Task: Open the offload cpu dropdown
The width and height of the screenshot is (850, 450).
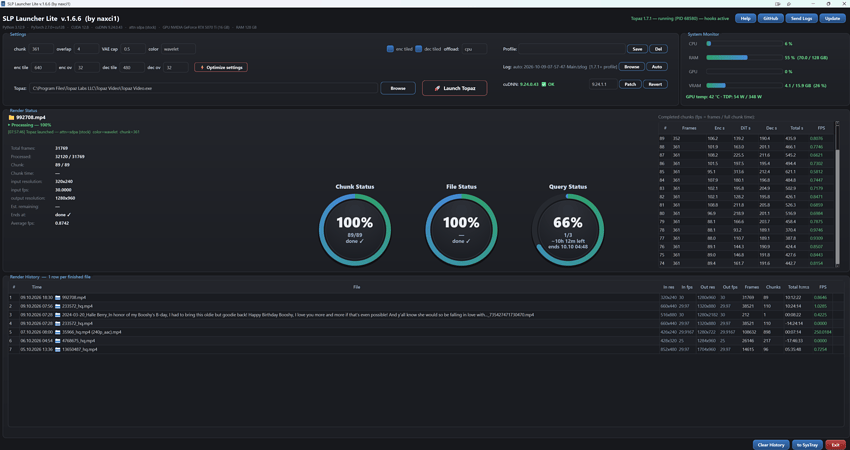Action: coord(474,49)
